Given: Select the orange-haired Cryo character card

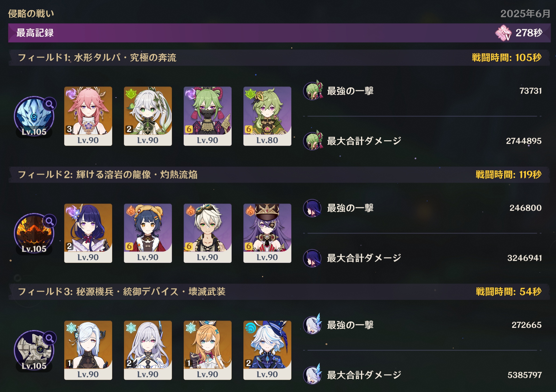Looking at the screenshot, I should 207,350.
